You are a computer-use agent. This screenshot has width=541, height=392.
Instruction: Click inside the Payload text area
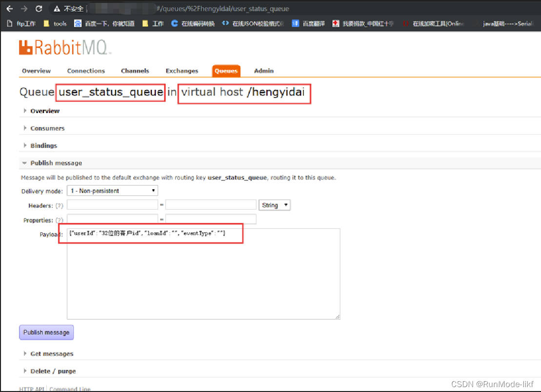[x=203, y=274]
